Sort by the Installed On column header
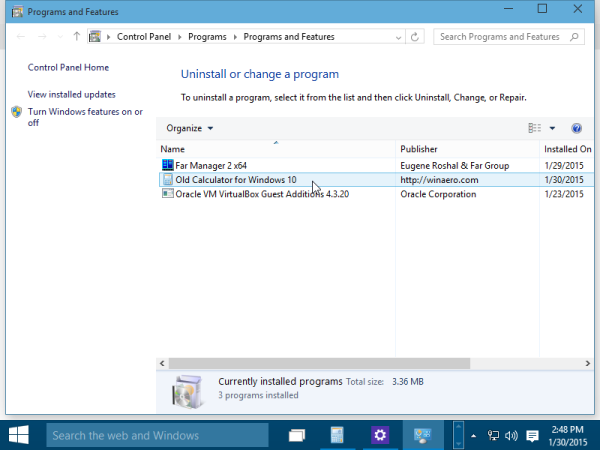600x450 pixels. [x=567, y=149]
